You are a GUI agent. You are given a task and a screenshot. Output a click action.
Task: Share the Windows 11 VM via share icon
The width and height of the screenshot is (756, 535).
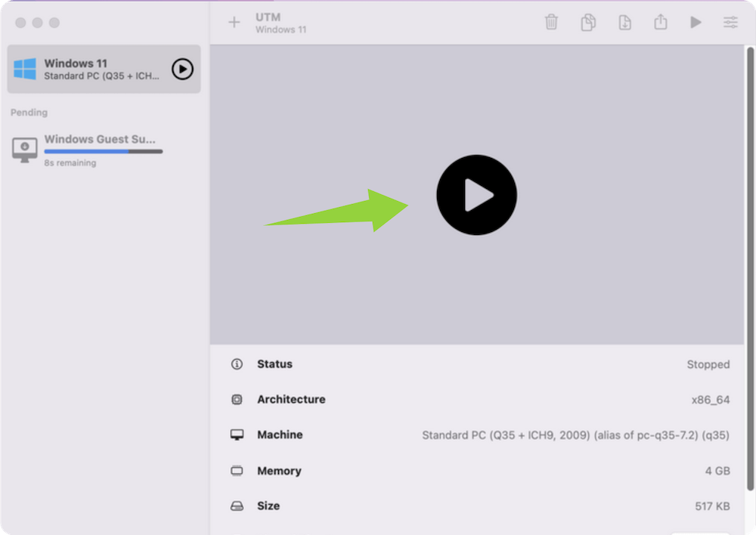pos(661,23)
